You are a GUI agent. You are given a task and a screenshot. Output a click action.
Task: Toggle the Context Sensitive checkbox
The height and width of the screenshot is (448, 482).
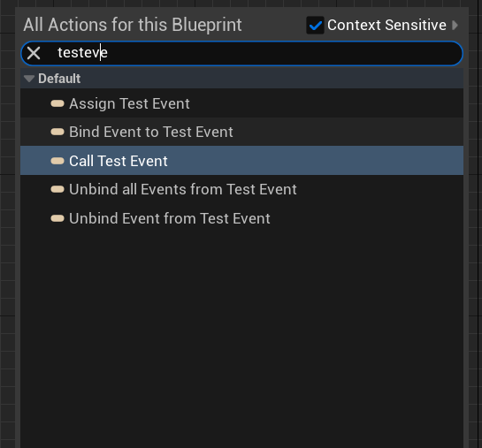[x=315, y=25]
